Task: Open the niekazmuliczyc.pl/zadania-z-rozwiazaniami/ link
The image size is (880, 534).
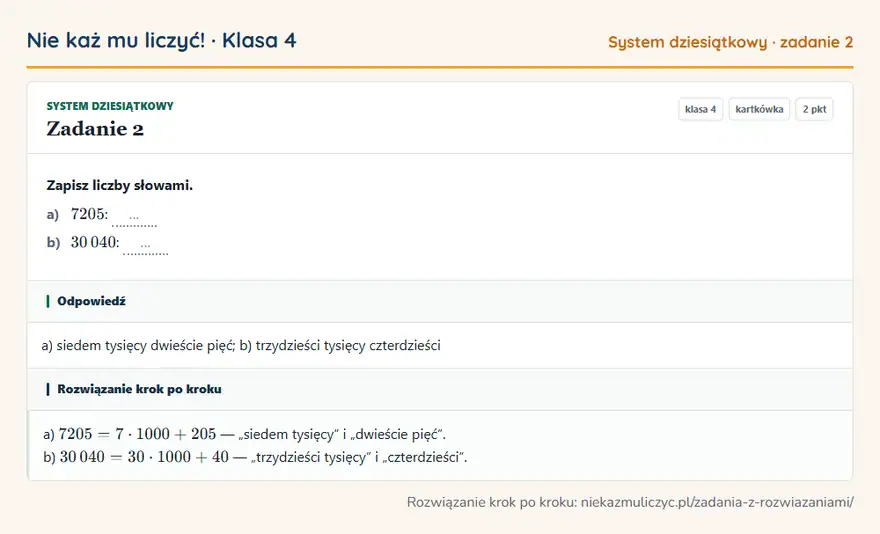Action: (717, 502)
